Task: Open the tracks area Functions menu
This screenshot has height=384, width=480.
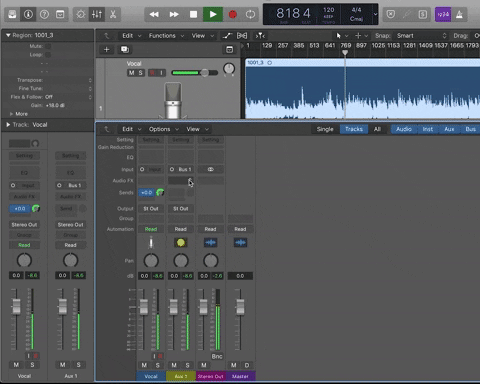Action: click(166, 36)
